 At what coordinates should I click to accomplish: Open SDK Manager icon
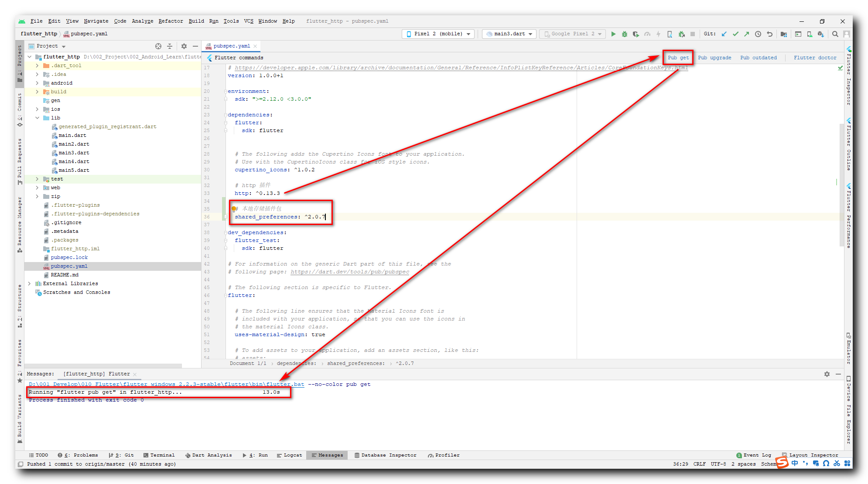click(821, 34)
